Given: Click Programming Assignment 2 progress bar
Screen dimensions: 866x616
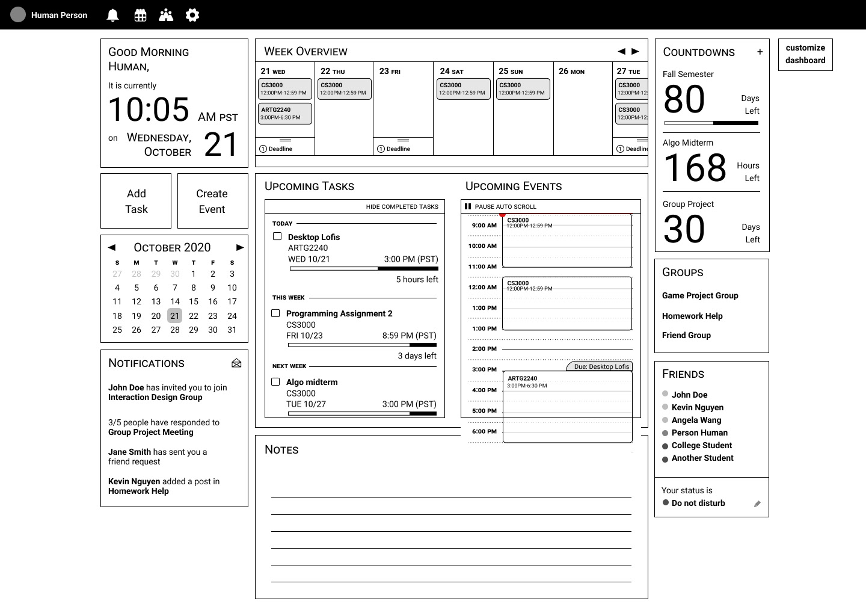Looking at the screenshot, I should pyautogui.click(x=363, y=345).
